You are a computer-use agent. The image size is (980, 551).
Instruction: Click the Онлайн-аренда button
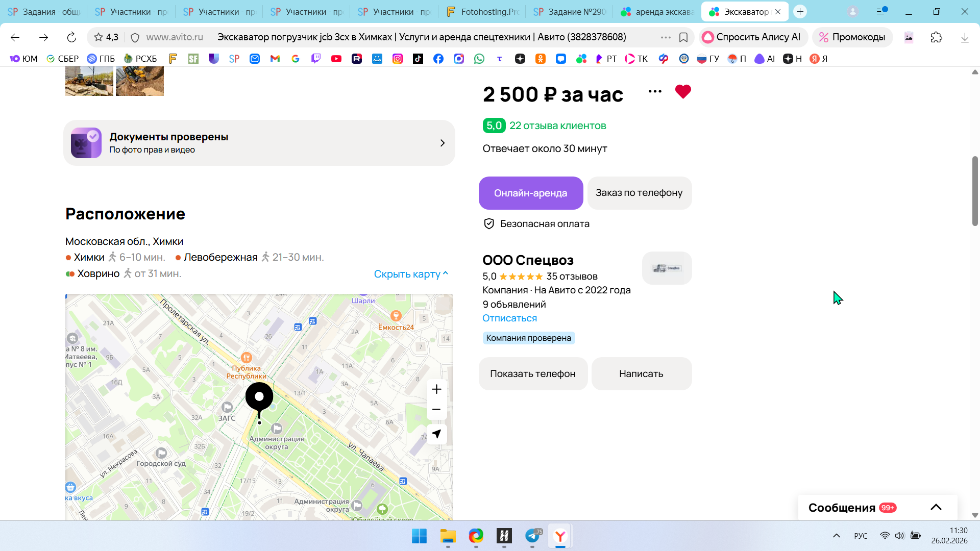[530, 193]
